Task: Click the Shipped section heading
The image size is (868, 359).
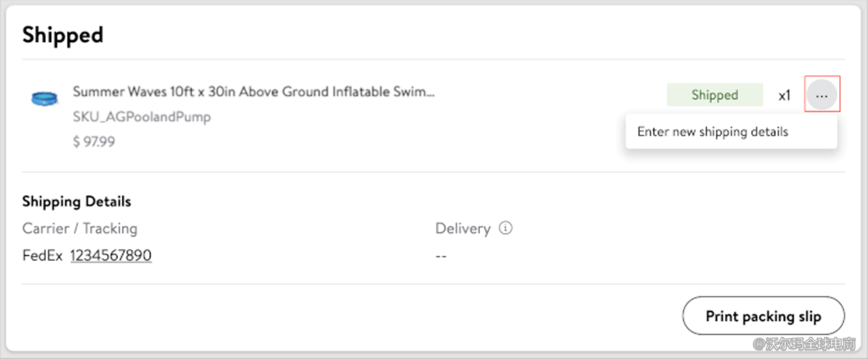Action: coord(63,35)
